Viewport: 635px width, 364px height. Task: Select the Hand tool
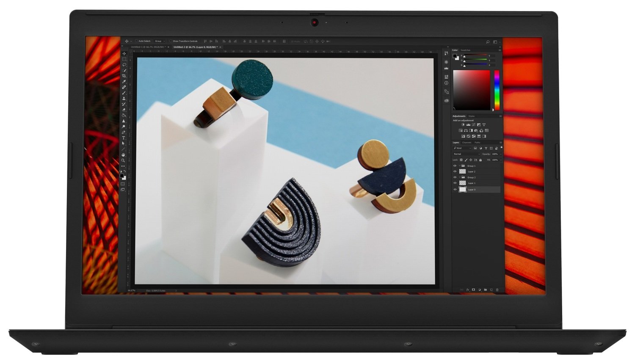click(x=123, y=155)
